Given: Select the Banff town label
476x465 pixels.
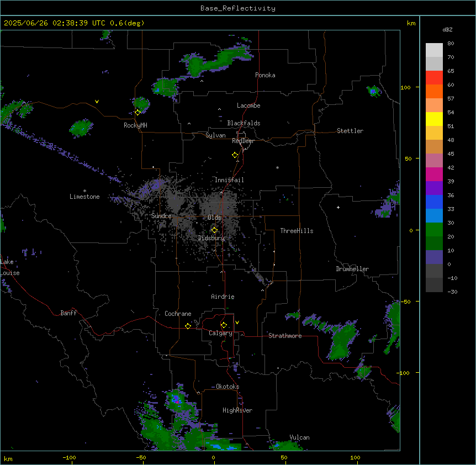Looking at the screenshot, I should tap(68, 313).
